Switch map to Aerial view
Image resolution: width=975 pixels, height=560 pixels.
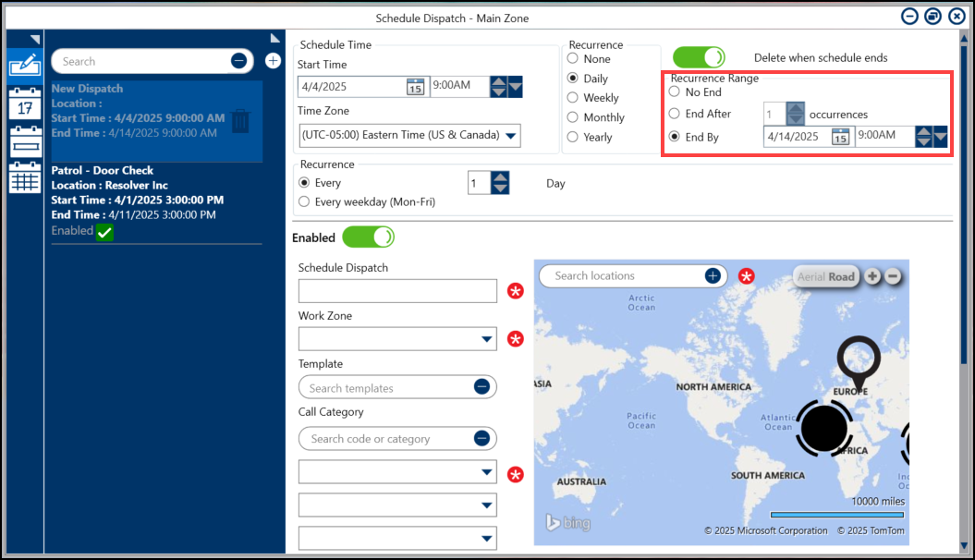click(x=810, y=277)
